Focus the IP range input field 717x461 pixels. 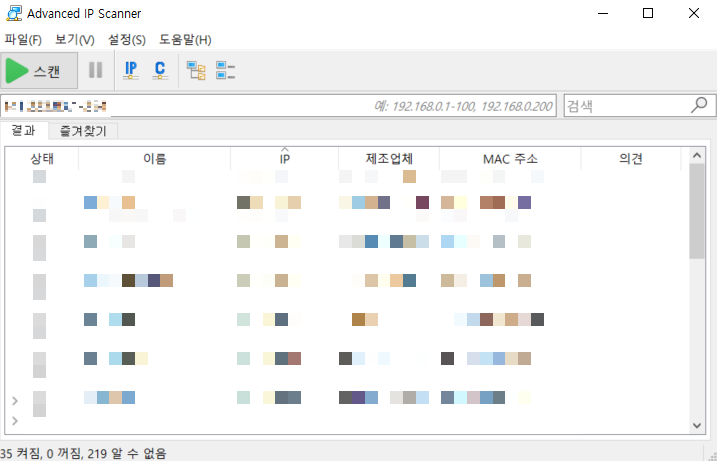point(278,106)
